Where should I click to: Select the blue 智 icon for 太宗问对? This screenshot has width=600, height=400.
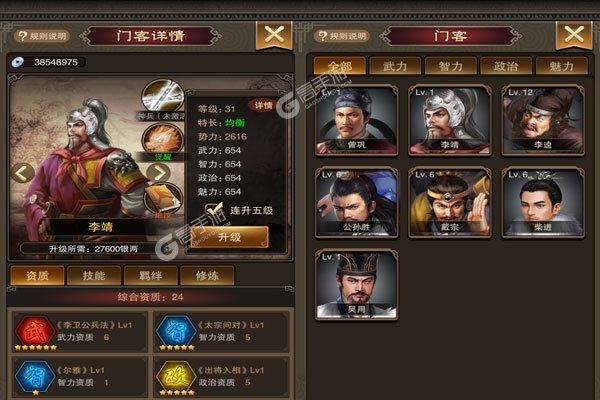(176, 331)
